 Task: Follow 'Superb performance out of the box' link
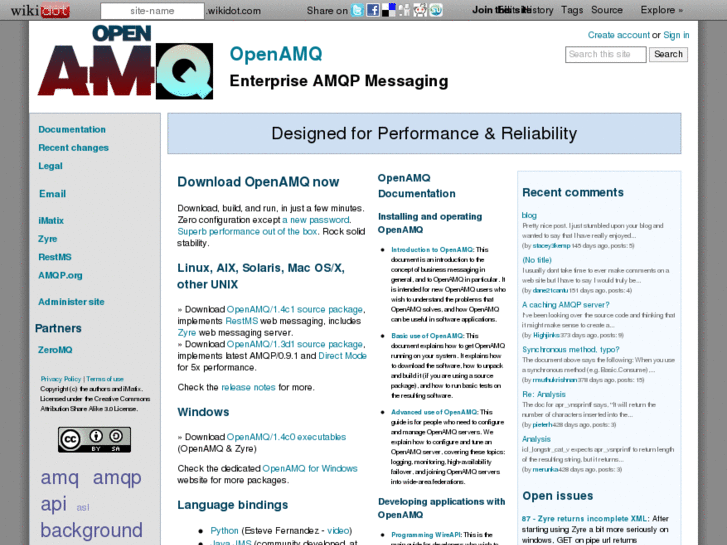coord(248,231)
